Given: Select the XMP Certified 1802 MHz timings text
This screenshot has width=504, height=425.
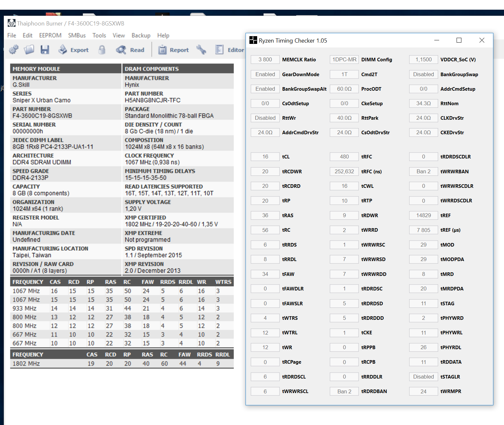Looking at the screenshot, I should (171, 224).
